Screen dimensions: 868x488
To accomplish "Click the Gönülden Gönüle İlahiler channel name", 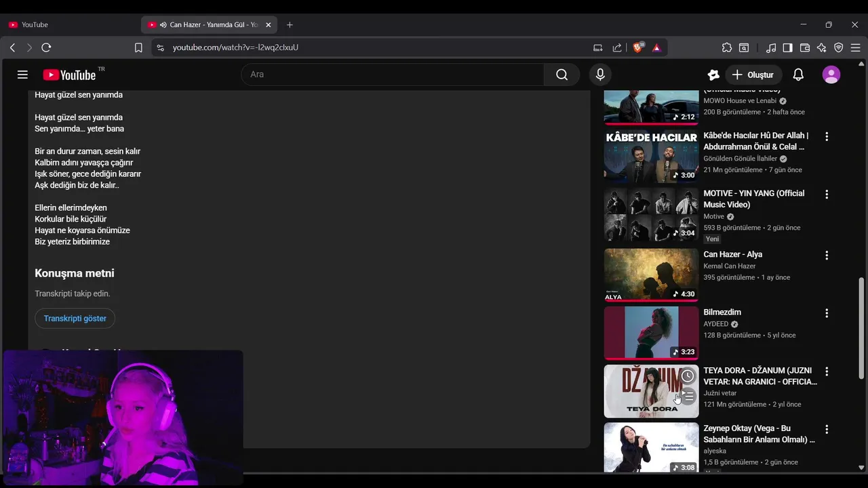I will [x=740, y=159].
